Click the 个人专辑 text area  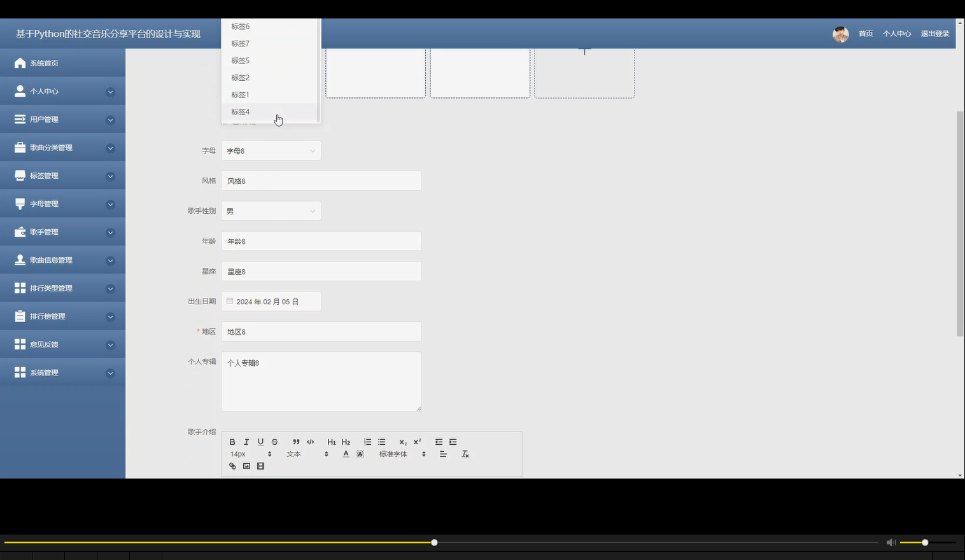[321, 381]
